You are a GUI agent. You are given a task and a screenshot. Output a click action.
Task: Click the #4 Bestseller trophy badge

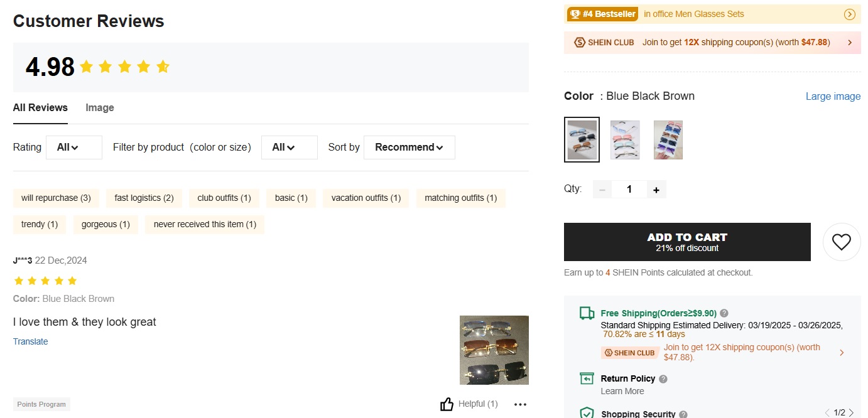[x=602, y=14]
